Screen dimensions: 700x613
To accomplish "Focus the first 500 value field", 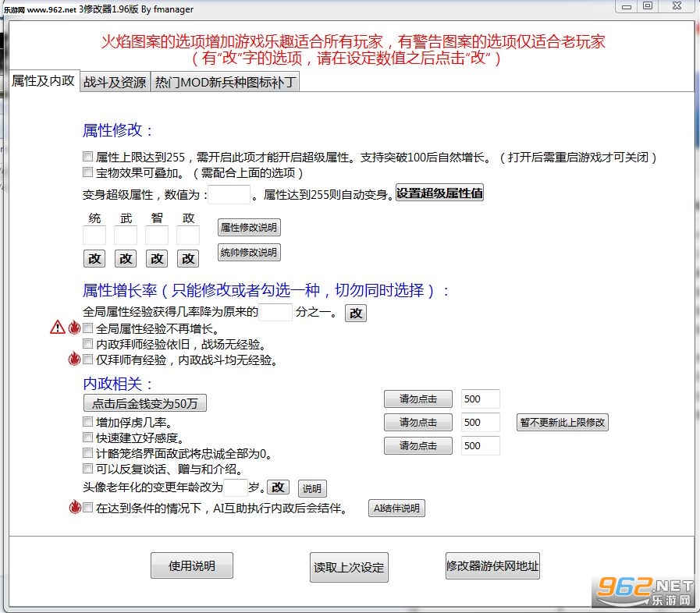I will pyautogui.click(x=481, y=399).
